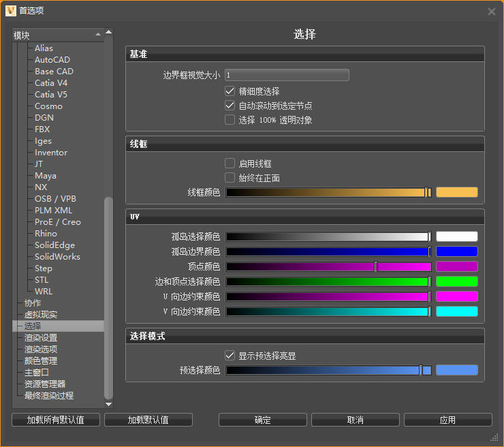Select FBX tree item

tap(42, 129)
